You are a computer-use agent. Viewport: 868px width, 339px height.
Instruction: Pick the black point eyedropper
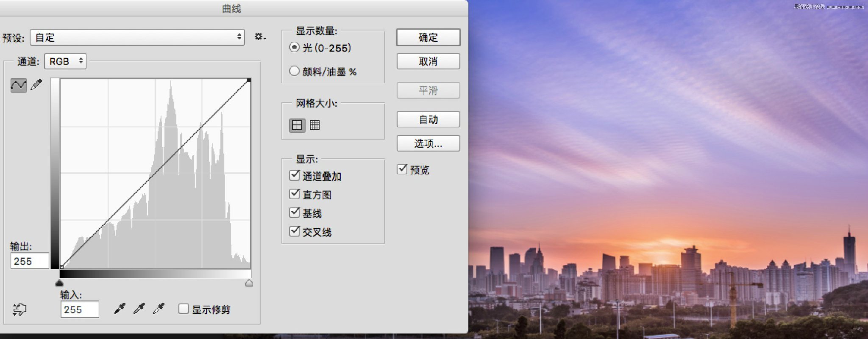(x=120, y=309)
